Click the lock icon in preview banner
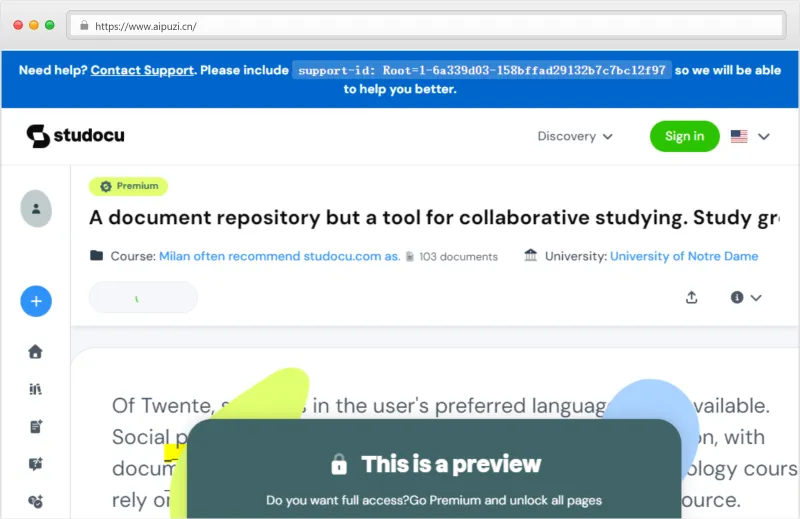Viewport: 800px width, 519px height. click(339, 464)
